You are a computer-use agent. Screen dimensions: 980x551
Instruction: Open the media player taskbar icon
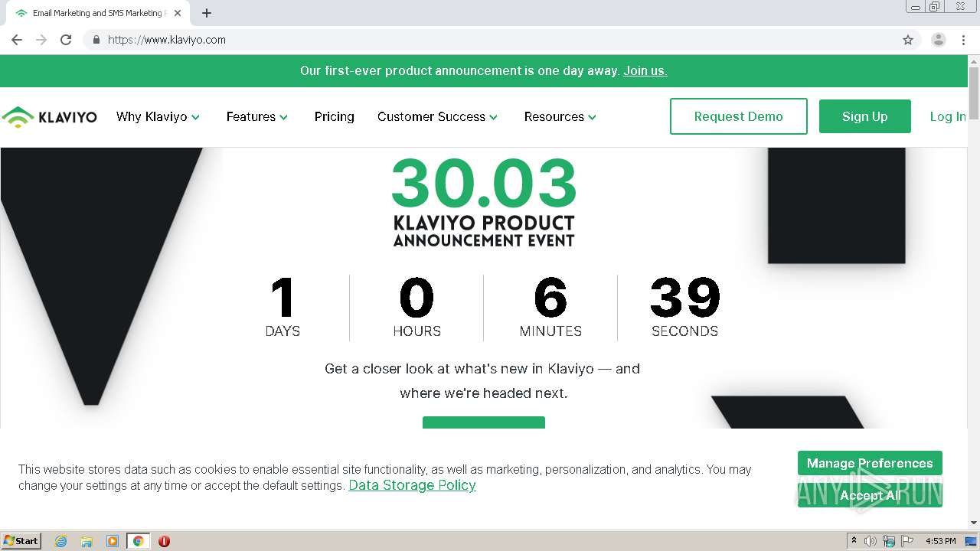click(x=113, y=541)
